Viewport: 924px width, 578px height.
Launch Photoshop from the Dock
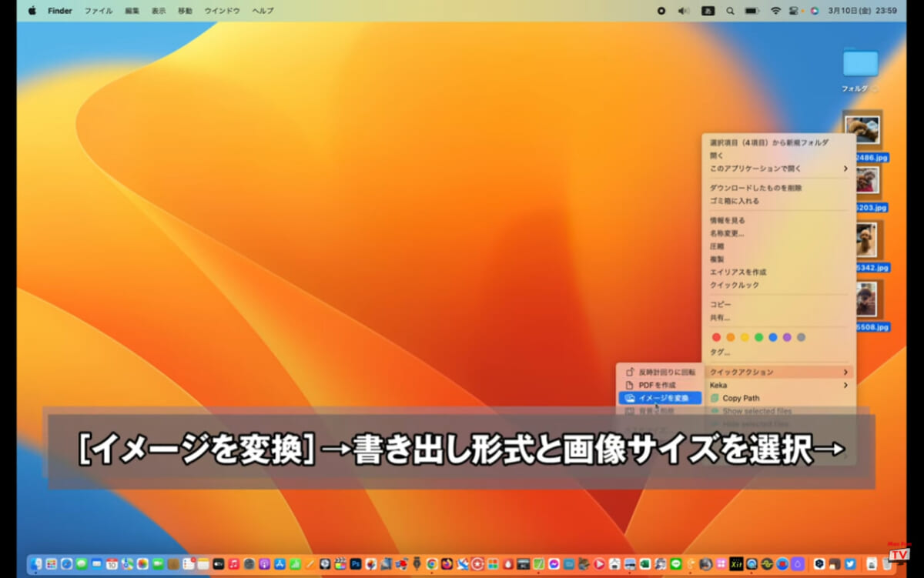[x=355, y=564]
